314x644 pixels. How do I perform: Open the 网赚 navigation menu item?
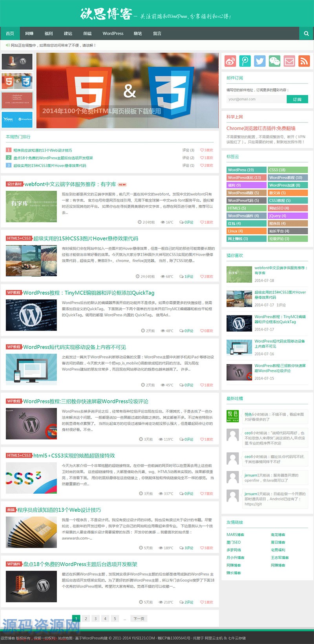pyautogui.click(x=29, y=33)
